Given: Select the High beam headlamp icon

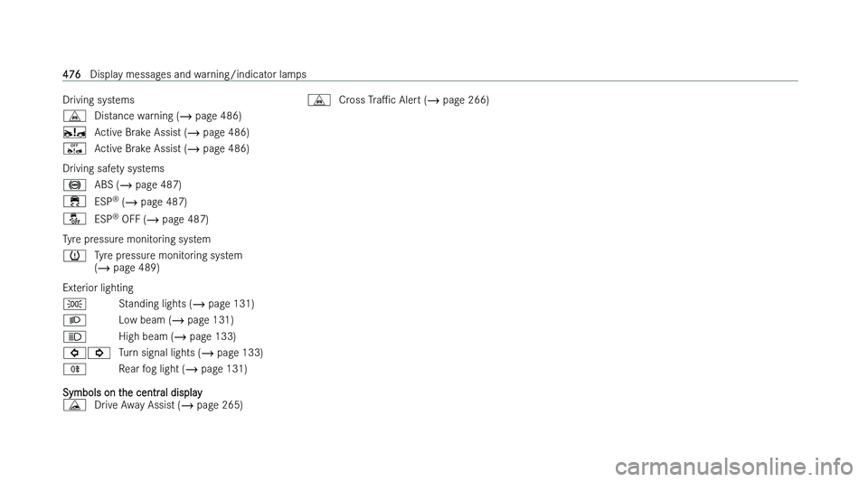Looking at the screenshot, I should [x=74, y=336].
